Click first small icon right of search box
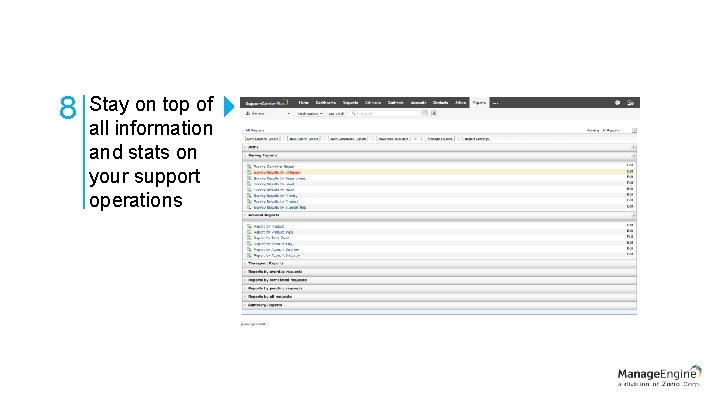The image size is (720, 405). coord(425,113)
